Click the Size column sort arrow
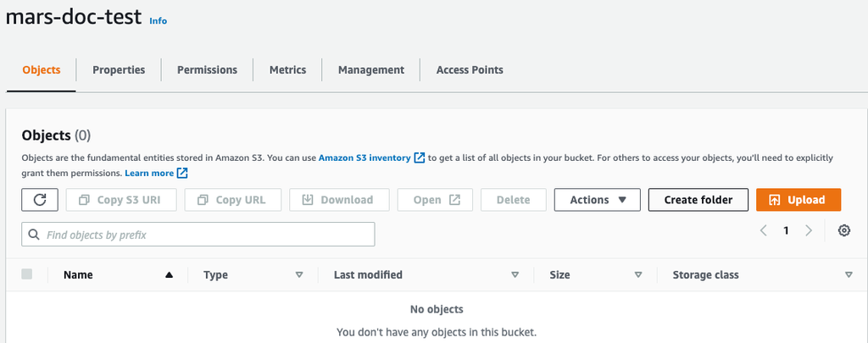Image resolution: width=868 pixels, height=343 pixels. pyautogui.click(x=637, y=275)
